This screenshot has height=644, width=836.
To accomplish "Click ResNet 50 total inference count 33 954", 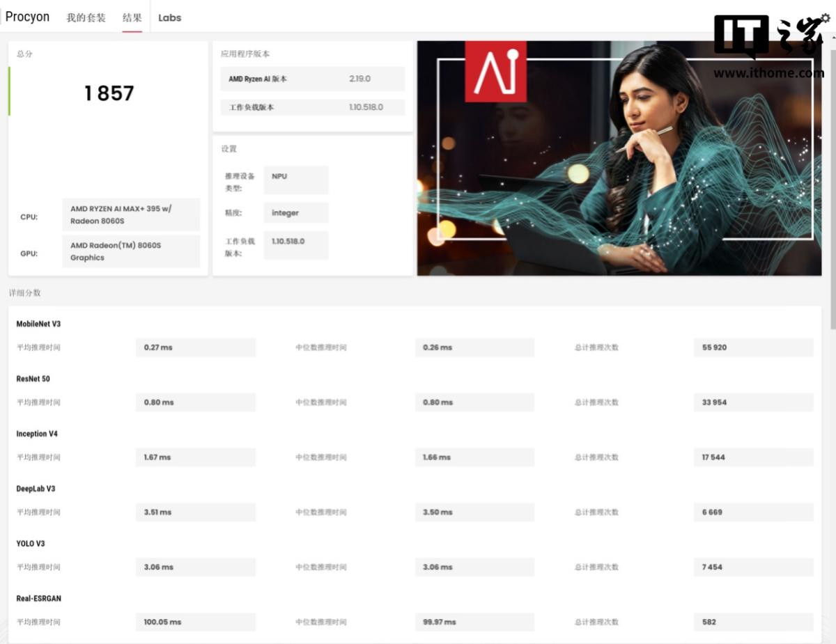I will click(x=752, y=402).
